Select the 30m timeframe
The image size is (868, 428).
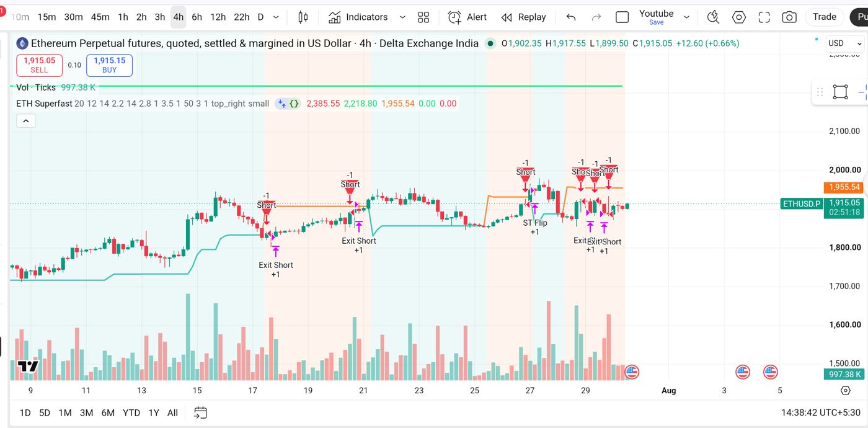73,17
